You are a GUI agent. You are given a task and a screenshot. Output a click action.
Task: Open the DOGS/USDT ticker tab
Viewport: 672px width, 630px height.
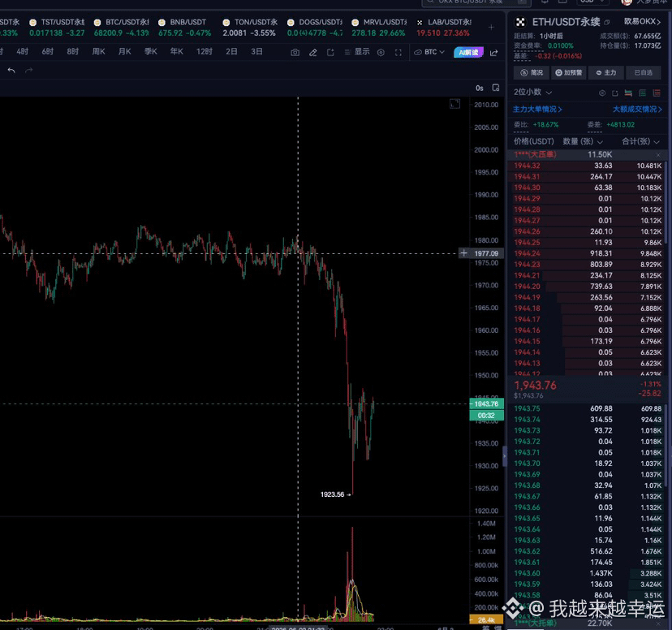tap(315, 28)
